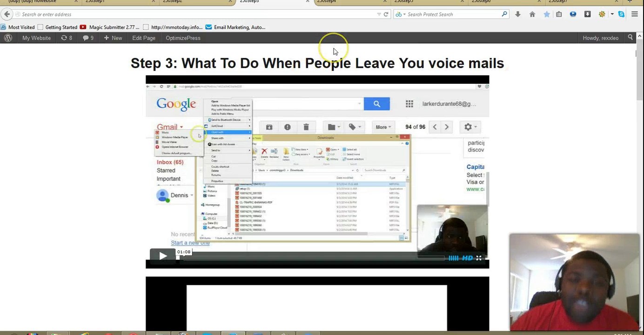Open the search engine selector dropdown
644x335 pixels.
point(400,14)
